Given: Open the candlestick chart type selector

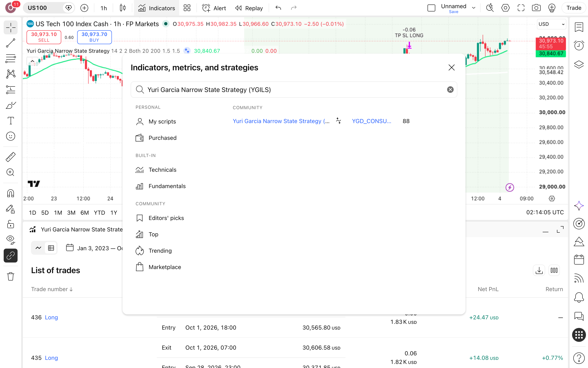Looking at the screenshot, I should pos(123,8).
